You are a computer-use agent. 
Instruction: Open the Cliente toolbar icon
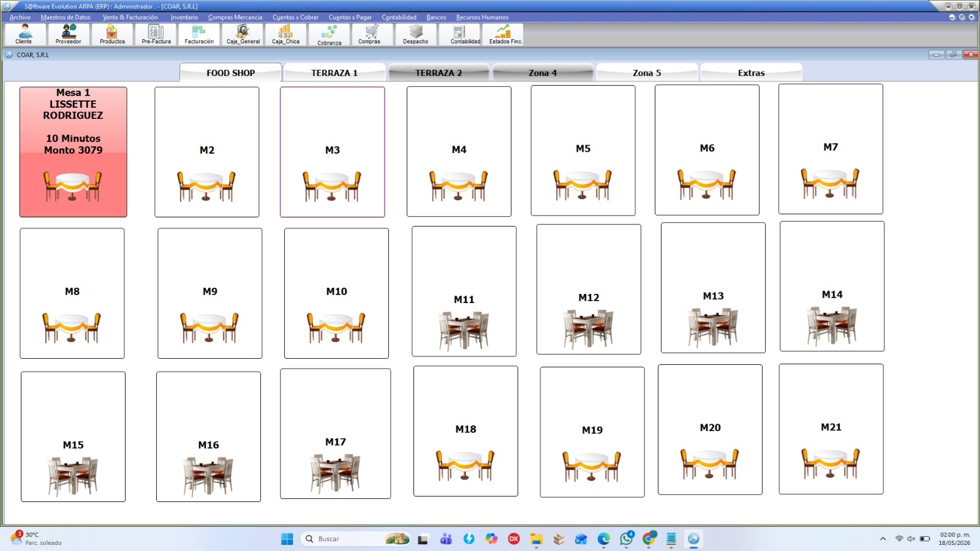tap(24, 34)
